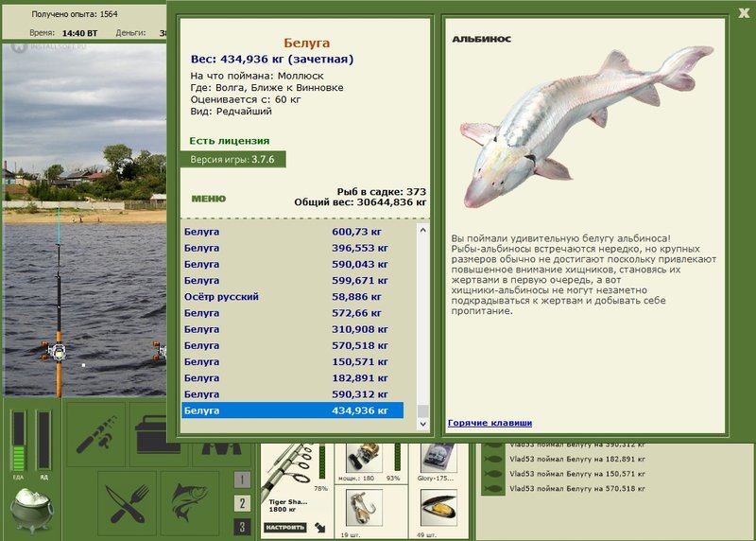The image size is (756, 541).
Task: Click the fish list scroll up arrow
Action: [422, 230]
